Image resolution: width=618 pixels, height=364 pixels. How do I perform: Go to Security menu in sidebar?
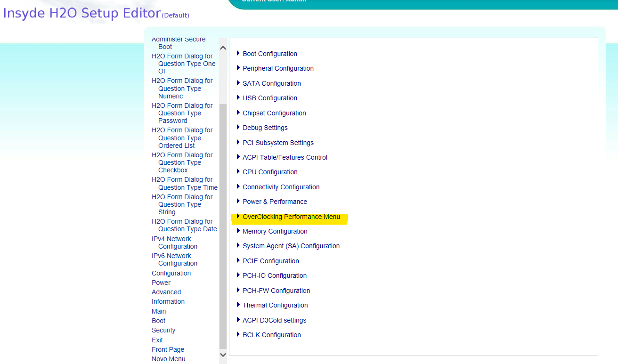click(163, 330)
